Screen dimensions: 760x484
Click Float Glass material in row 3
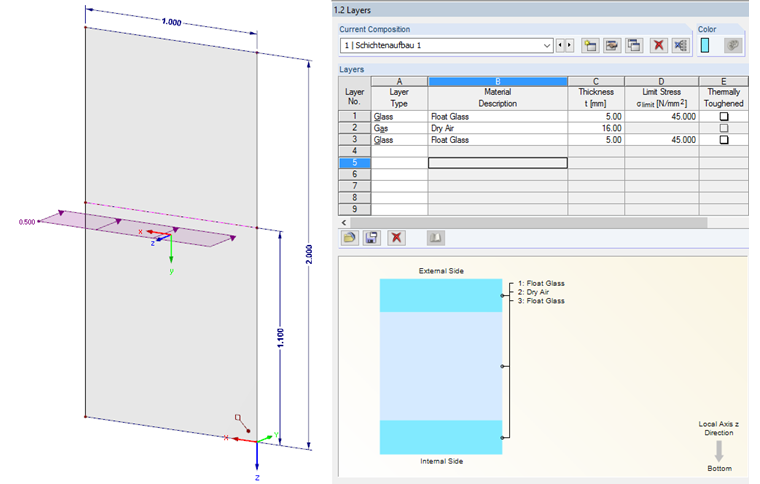(498, 140)
